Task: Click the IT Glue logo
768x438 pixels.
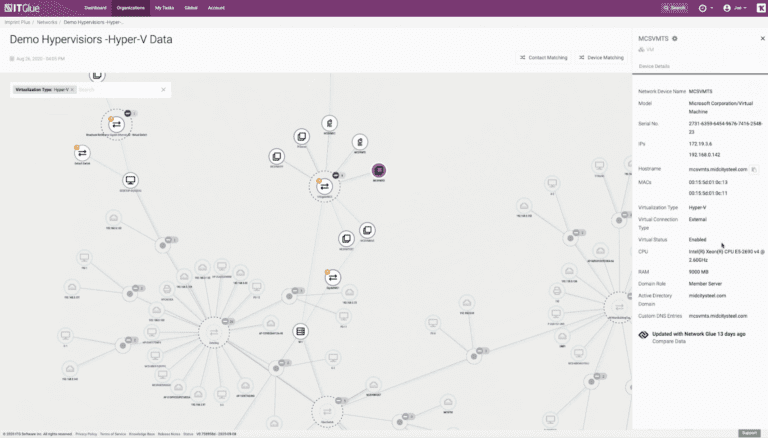Action: [22, 8]
